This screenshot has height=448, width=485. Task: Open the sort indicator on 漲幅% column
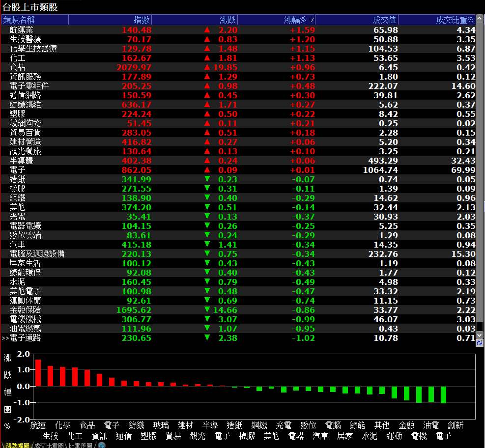point(312,20)
